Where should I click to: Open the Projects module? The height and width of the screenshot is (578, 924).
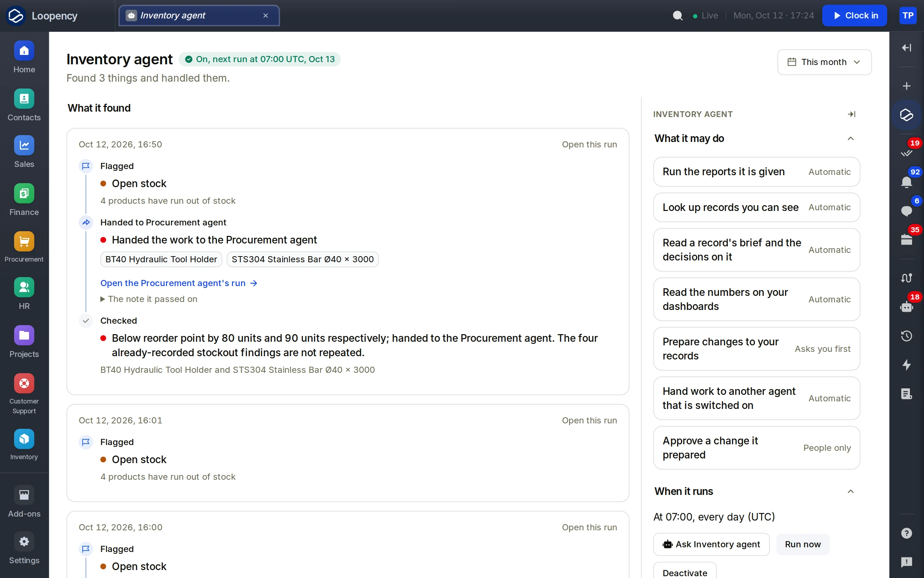(24, 342)
